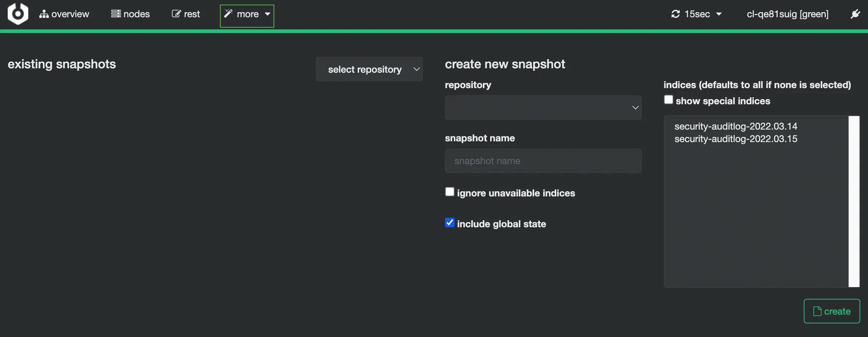868x337 pixels.
Task: Click the rest edit icon
Action: point(176,14)
